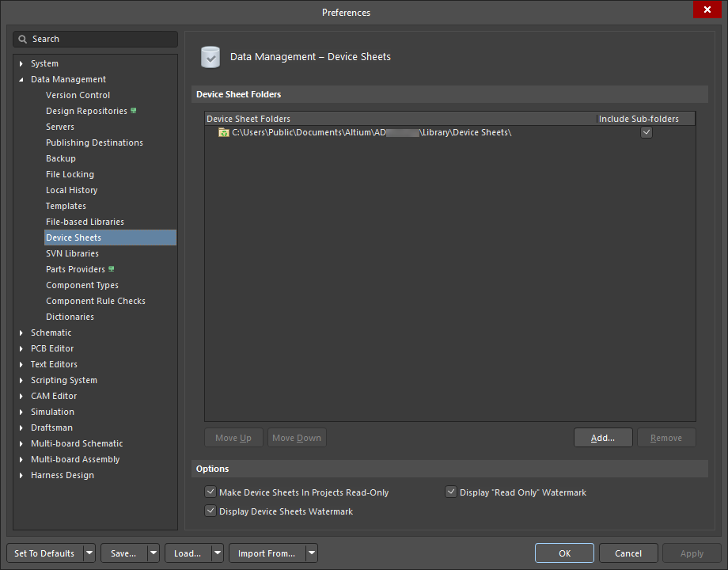Open Component Types page

click(x=82, y=285)
